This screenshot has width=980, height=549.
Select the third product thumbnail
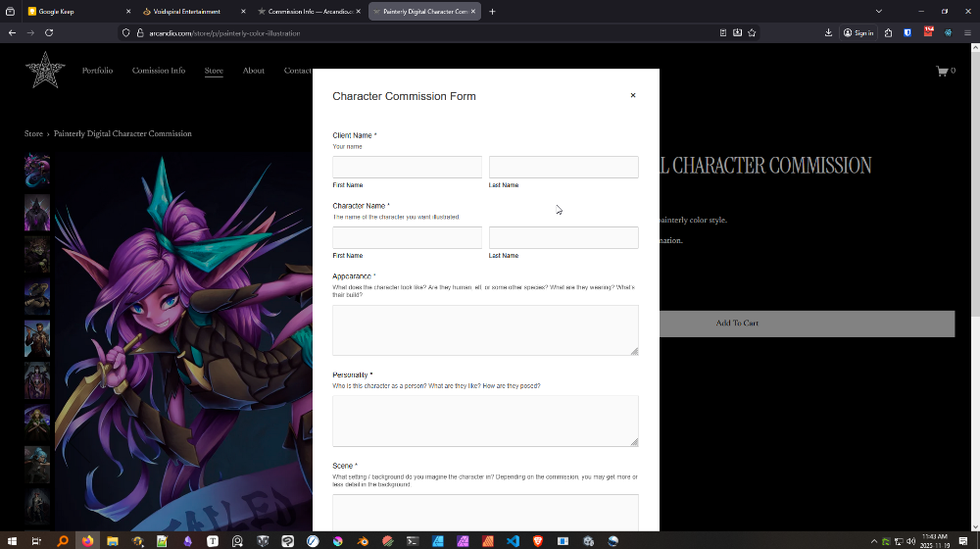[x=37, y=255]
